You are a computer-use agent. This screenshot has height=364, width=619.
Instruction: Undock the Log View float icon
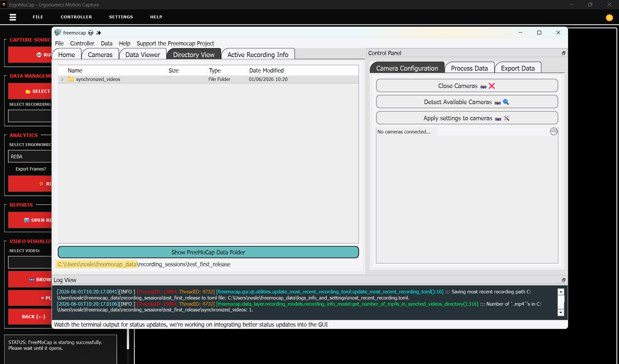point(563,280)
